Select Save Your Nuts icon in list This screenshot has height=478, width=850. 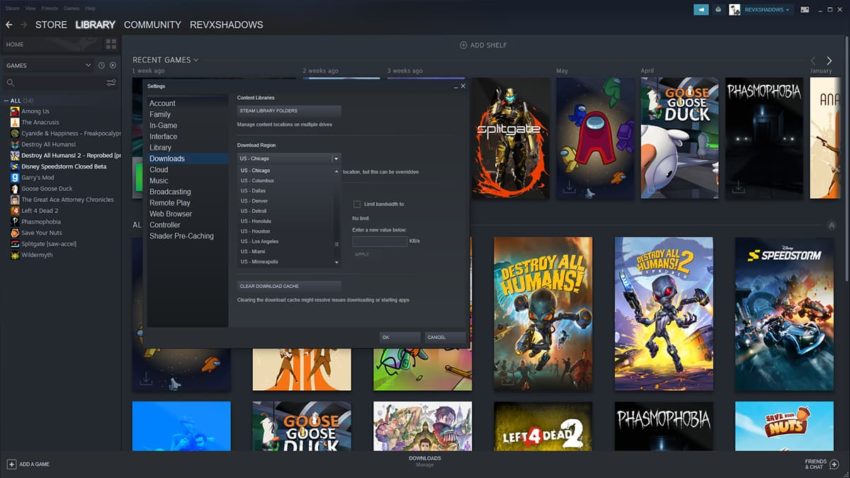pos(15,233)
